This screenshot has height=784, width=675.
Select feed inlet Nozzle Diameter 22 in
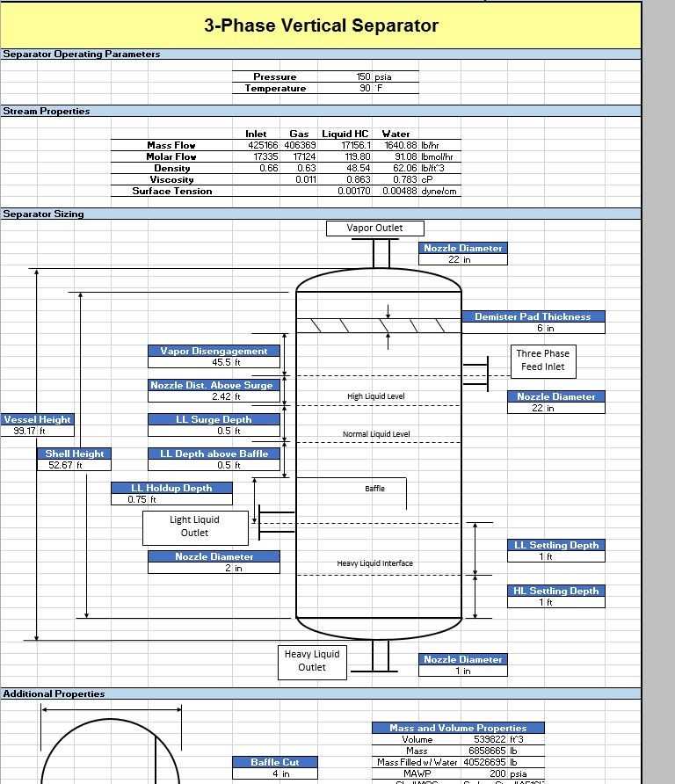tap(556, 408)
